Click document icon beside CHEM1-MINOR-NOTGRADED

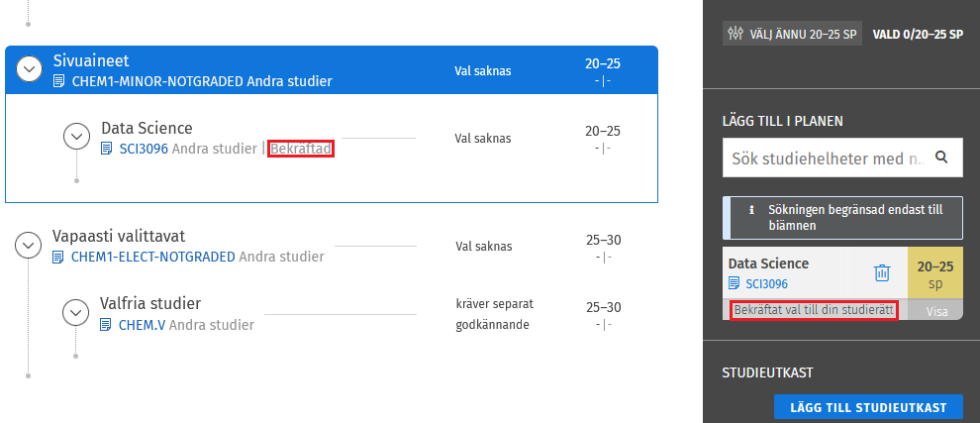(58, 81)
